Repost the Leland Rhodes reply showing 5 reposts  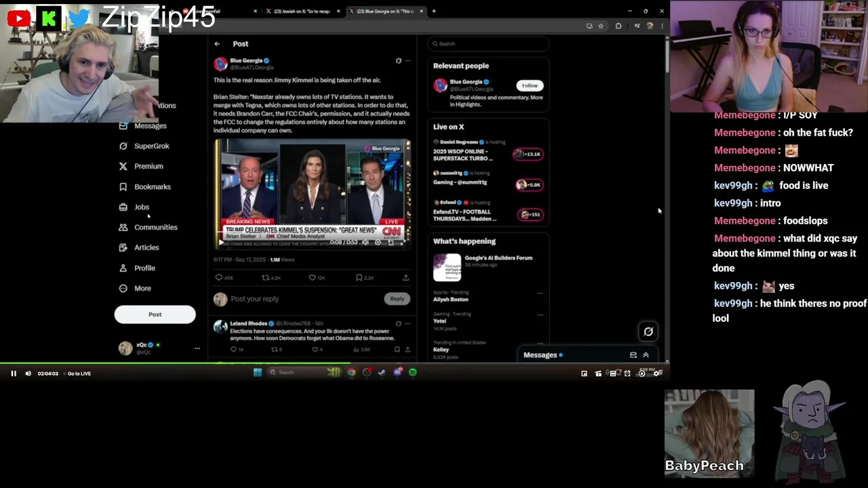point(274,350)
